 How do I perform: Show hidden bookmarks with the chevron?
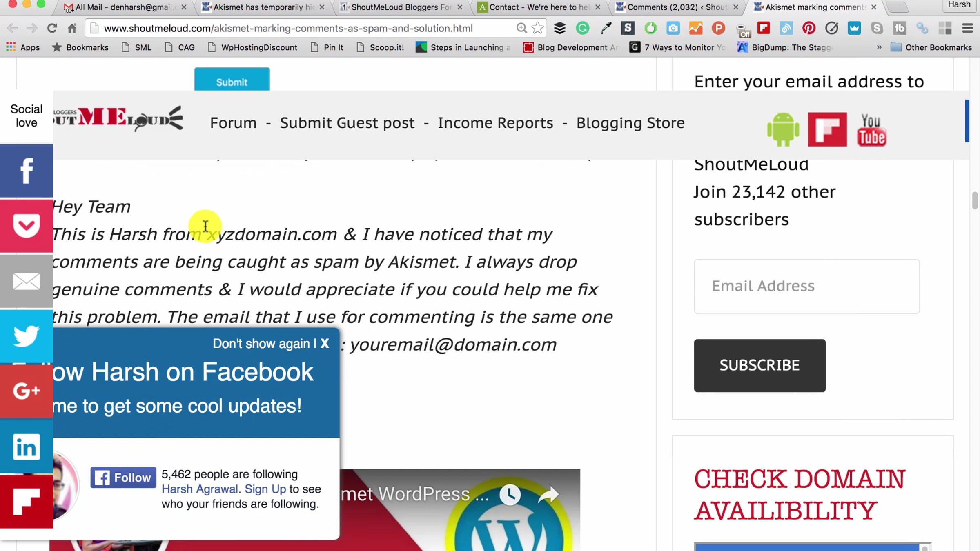tap(879, 47)
